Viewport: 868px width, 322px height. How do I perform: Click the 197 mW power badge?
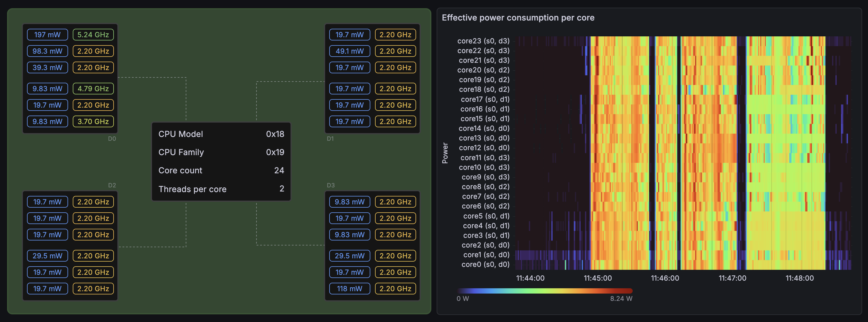tap(47, 35)
